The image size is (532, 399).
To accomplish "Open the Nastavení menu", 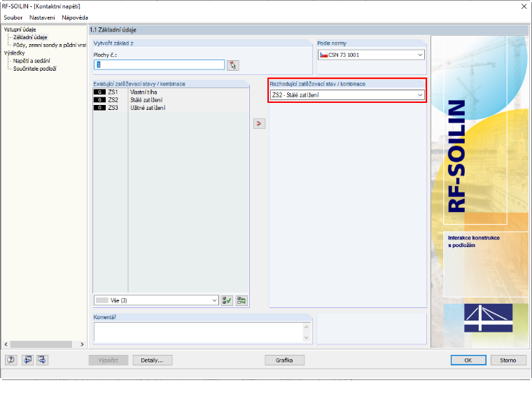I will 42,17.
